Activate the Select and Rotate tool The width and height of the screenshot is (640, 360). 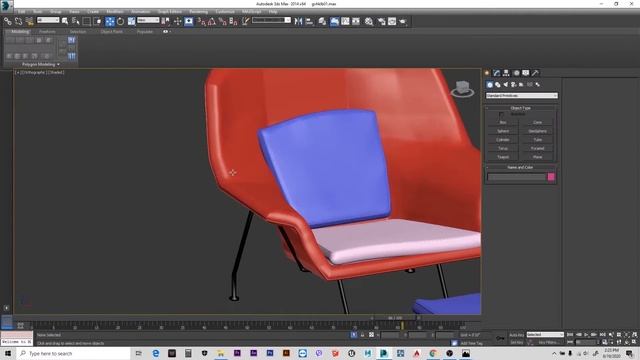(x=120, y=21)
